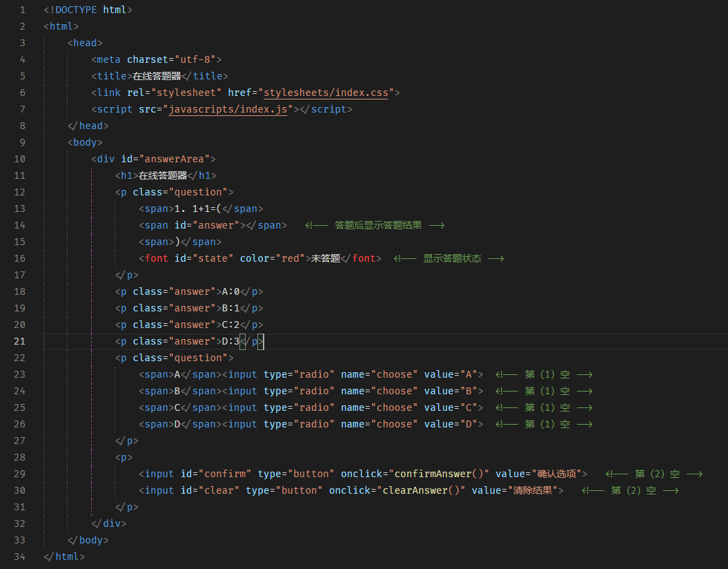Click the closing </div> tag
The width and height of the screenshot is (728, 569).
pos(108,523)
